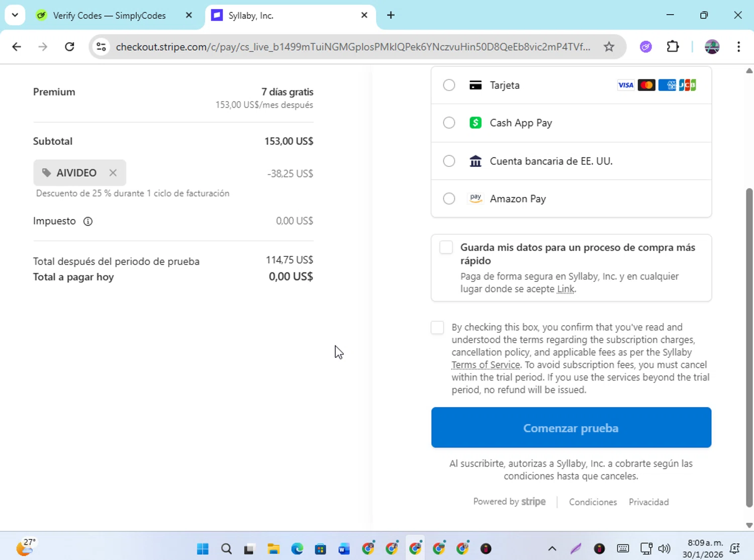
Task: Open Microsoft Word from the taskbar
Action: tap(344, 548)
